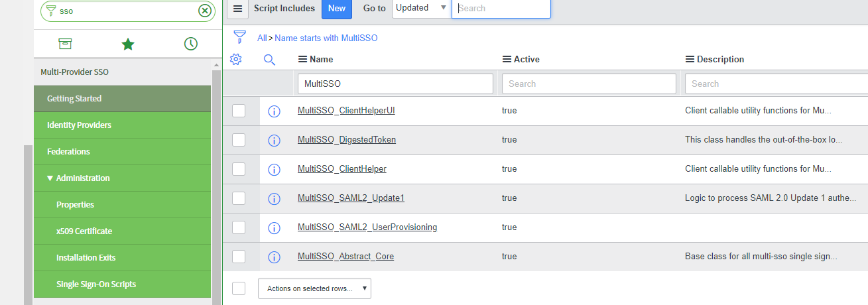868x305 pixels.
Task: Toggle the select-all rows checkbox
Action: tap(239, 288)
